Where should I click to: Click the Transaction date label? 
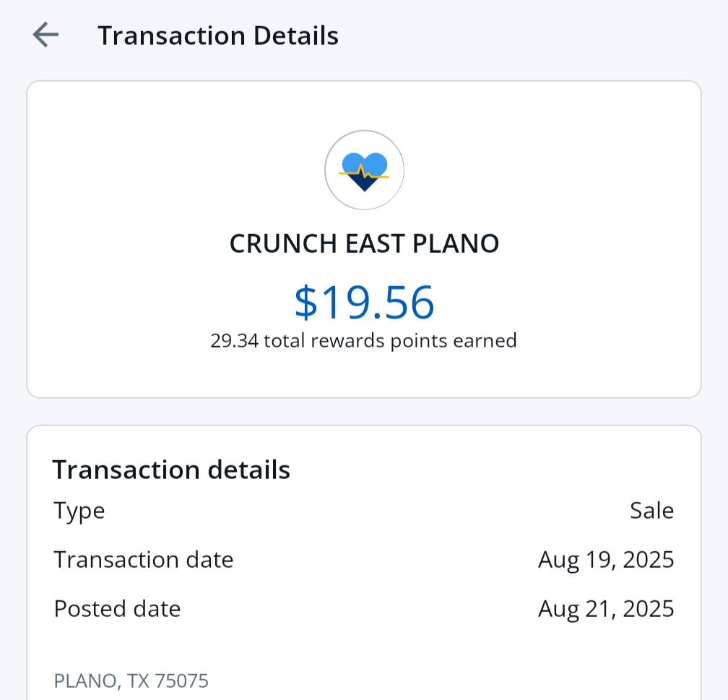[144, 560]
